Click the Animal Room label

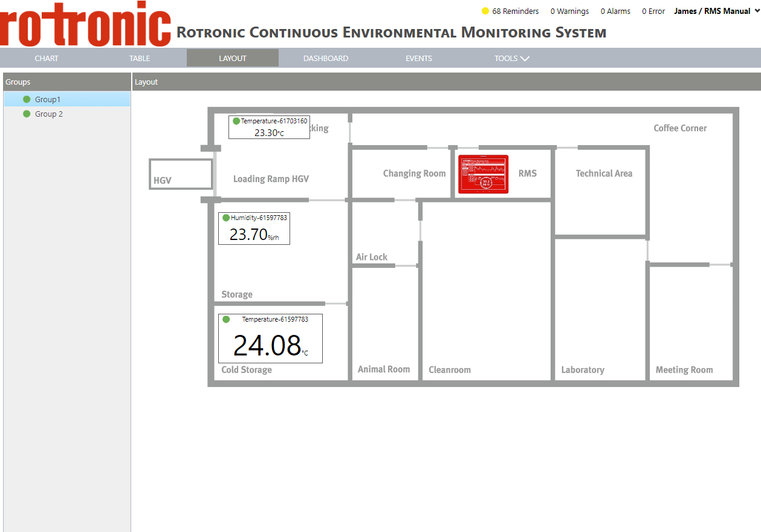384,369
